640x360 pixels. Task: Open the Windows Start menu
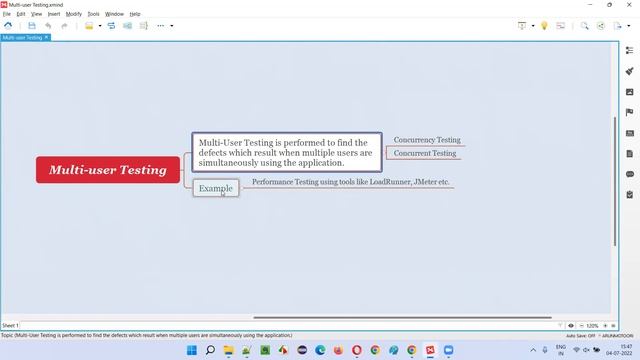(192, 350)
